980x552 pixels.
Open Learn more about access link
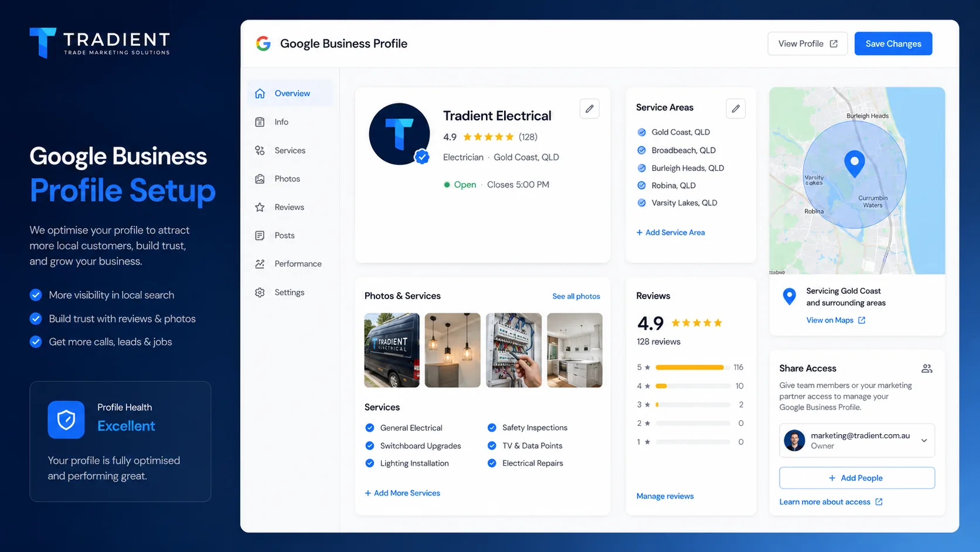point(831,502)
